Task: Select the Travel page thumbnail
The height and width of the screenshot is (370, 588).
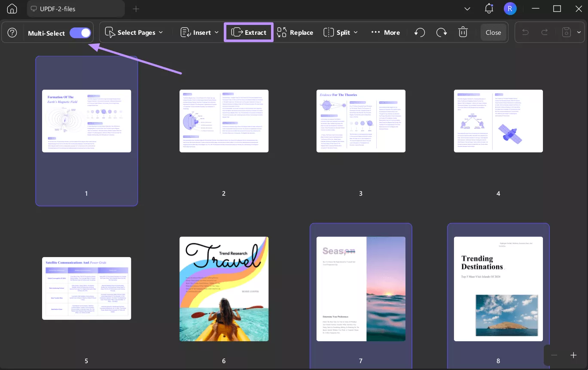Action: tap(224, 288)
